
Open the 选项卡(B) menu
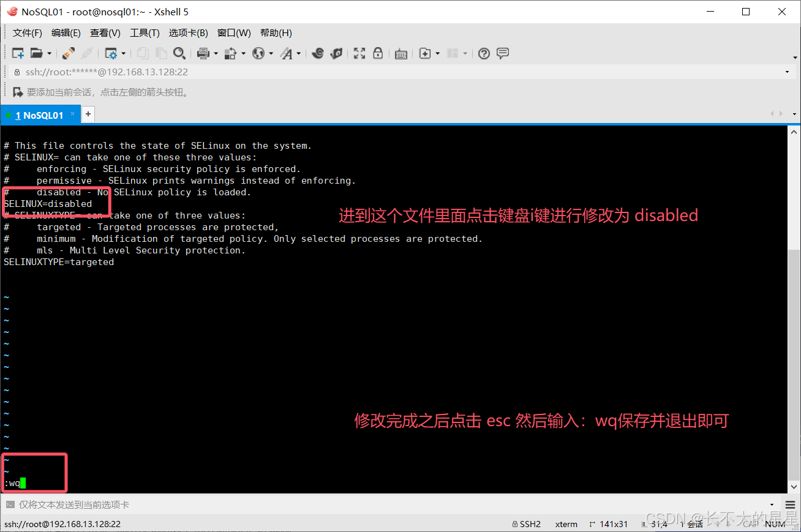189,33
